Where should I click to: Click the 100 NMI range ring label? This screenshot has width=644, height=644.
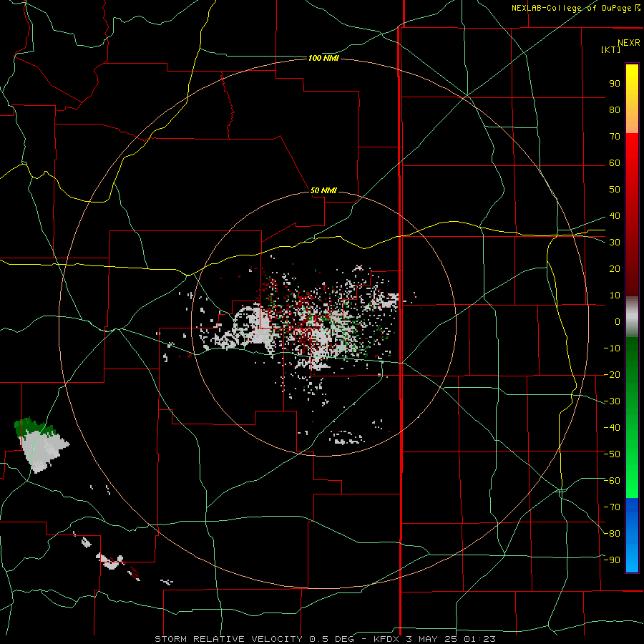(323, 58)
